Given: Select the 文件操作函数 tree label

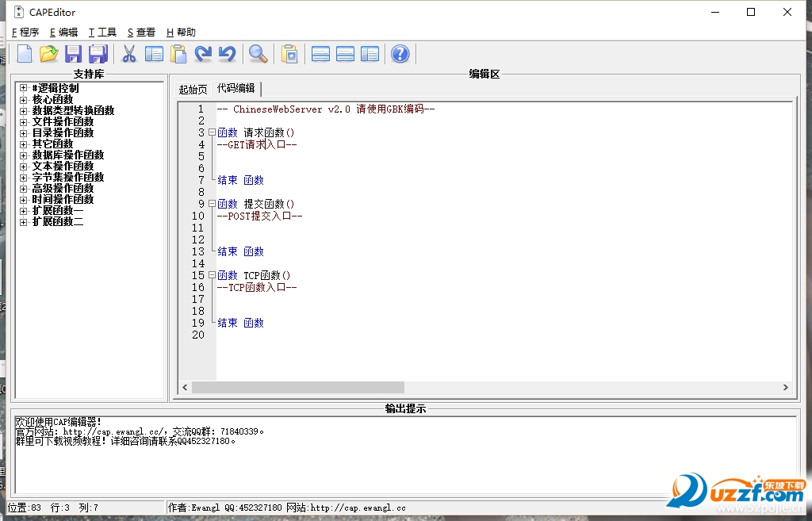Looking at the screenshot, I should pos(63,121).
